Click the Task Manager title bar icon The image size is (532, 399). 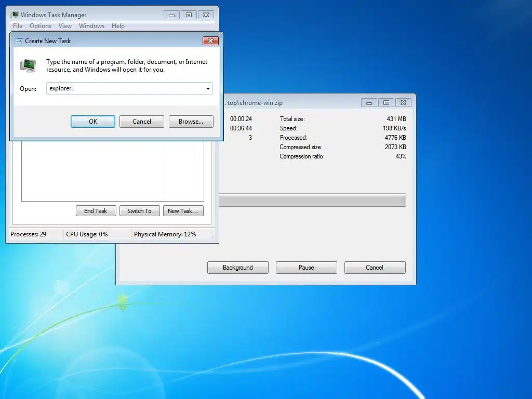[14, 15]
